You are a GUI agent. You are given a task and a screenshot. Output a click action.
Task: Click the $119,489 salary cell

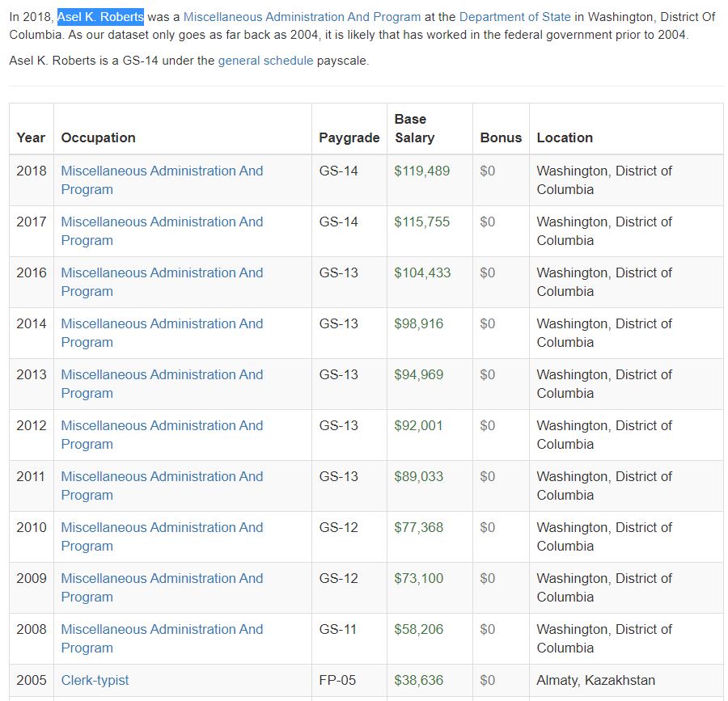click(x=421, y=171)
